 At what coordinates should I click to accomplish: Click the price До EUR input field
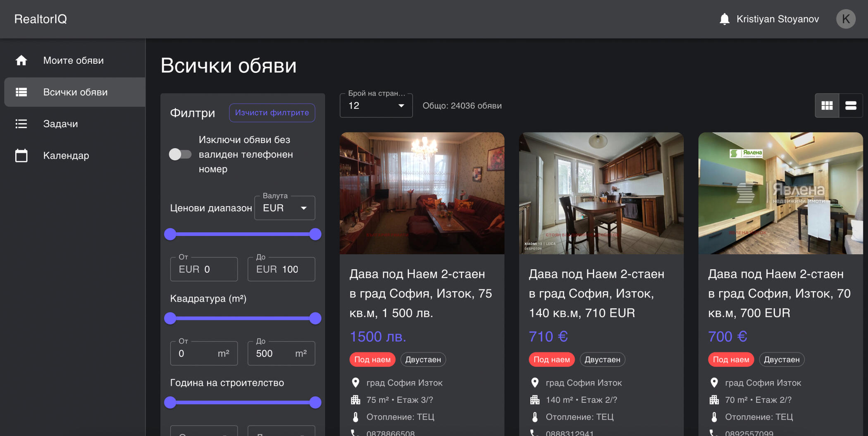(x=294, y=269)
